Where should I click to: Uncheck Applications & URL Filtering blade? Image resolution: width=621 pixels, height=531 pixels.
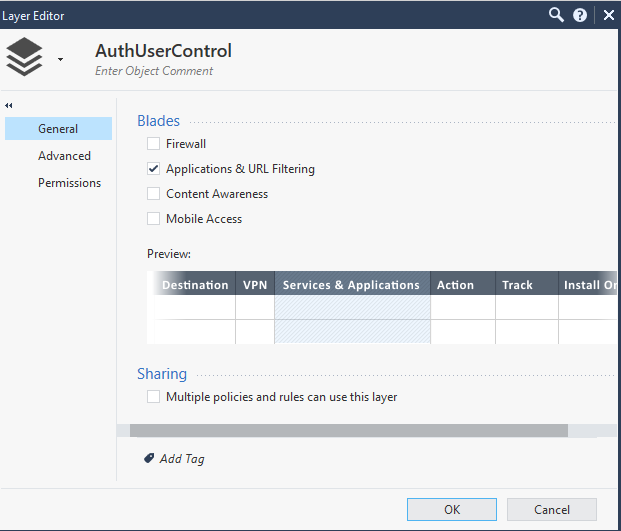click(153, 169)
